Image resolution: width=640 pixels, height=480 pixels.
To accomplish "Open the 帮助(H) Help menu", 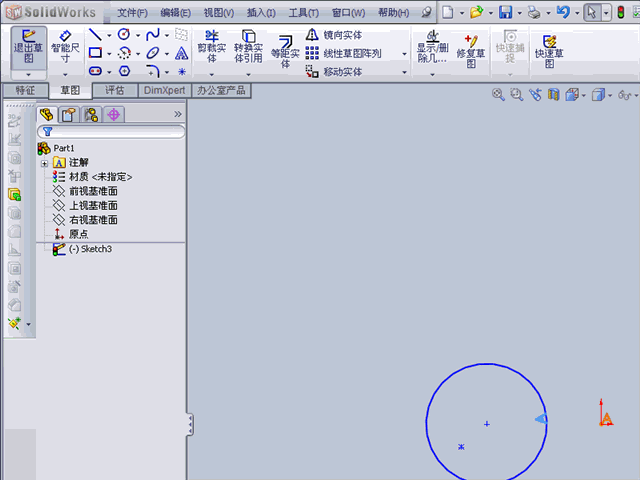I will pyautogui.click(x=393, y=13).
